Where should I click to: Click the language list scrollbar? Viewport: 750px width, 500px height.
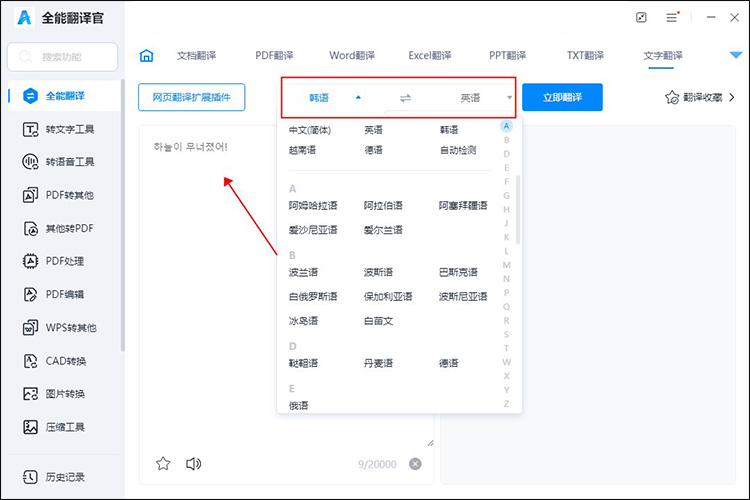point(518,210)
